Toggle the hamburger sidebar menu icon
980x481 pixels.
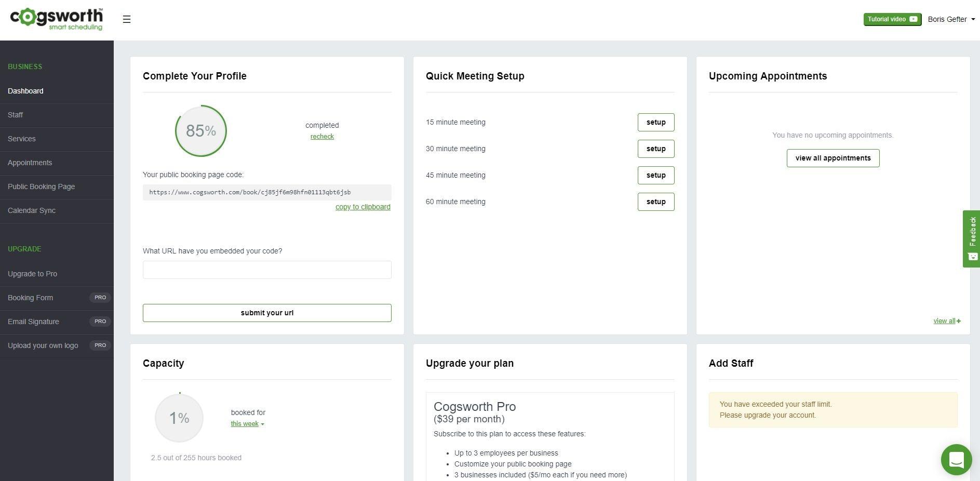pyautogui.click(x=127, y=19)
